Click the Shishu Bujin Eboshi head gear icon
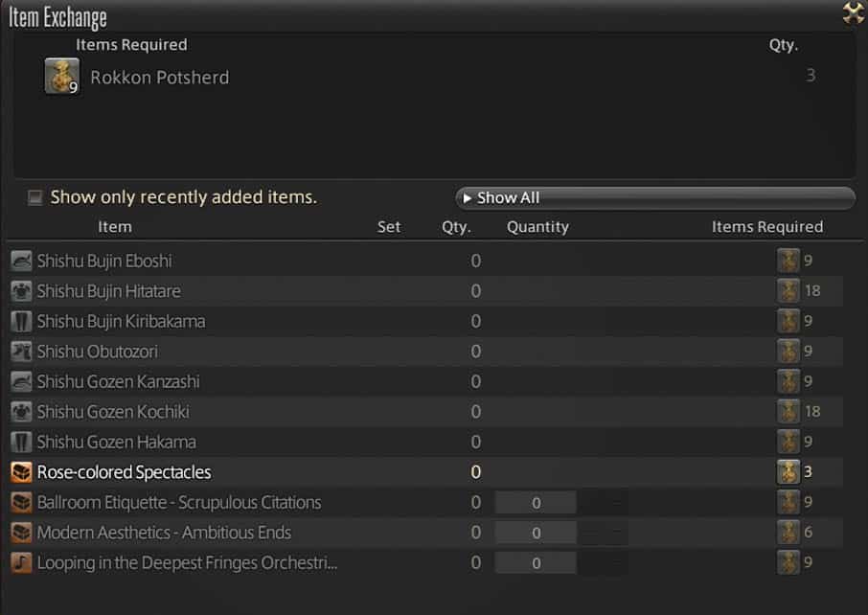Screen dimensions: 868x615 21,261
